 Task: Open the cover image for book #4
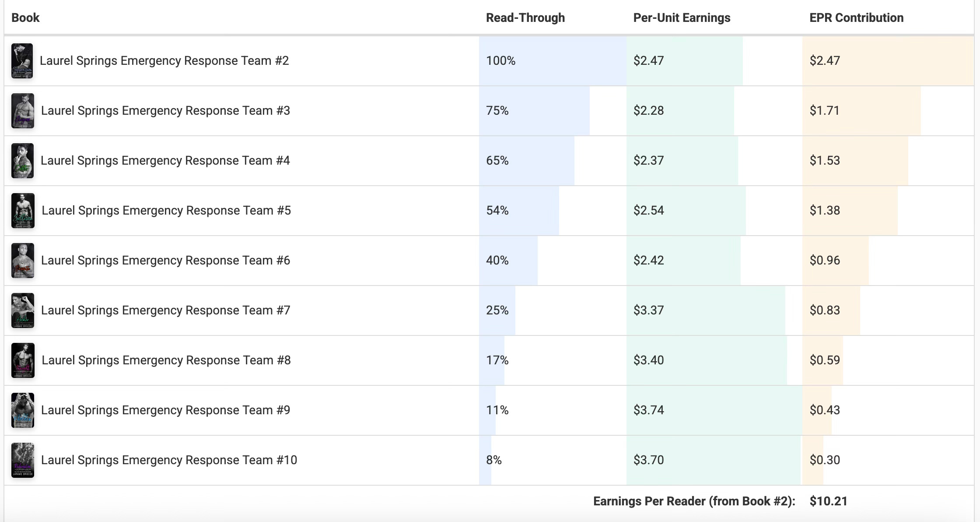pyautogui.click(x=22, y=161)
